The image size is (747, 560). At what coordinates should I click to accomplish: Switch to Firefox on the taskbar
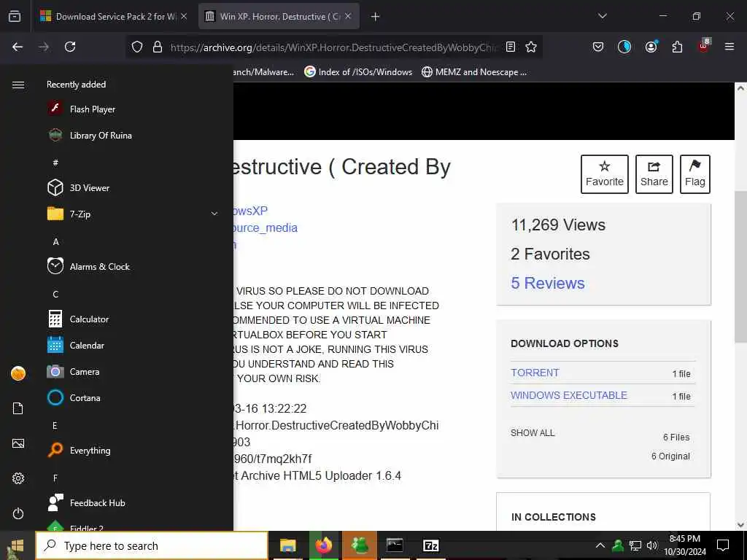323,545
